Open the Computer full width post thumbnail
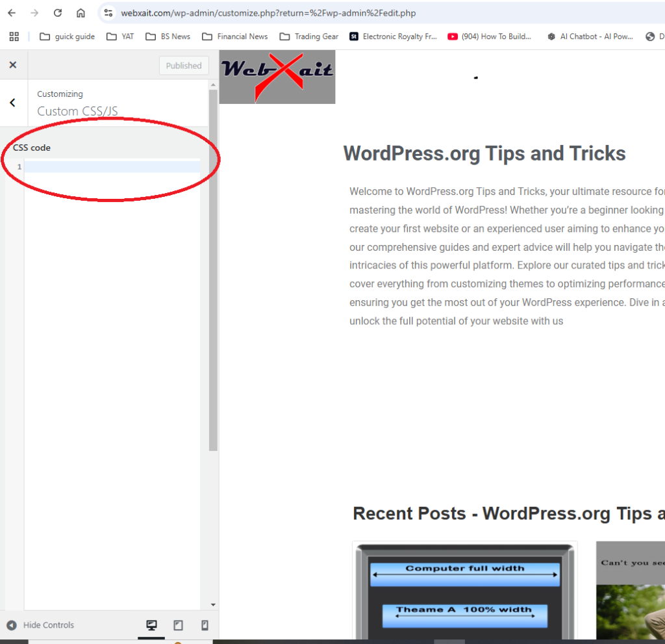This screenshot has height=644, width=665. pyautogui.click(x=464, y=591)
